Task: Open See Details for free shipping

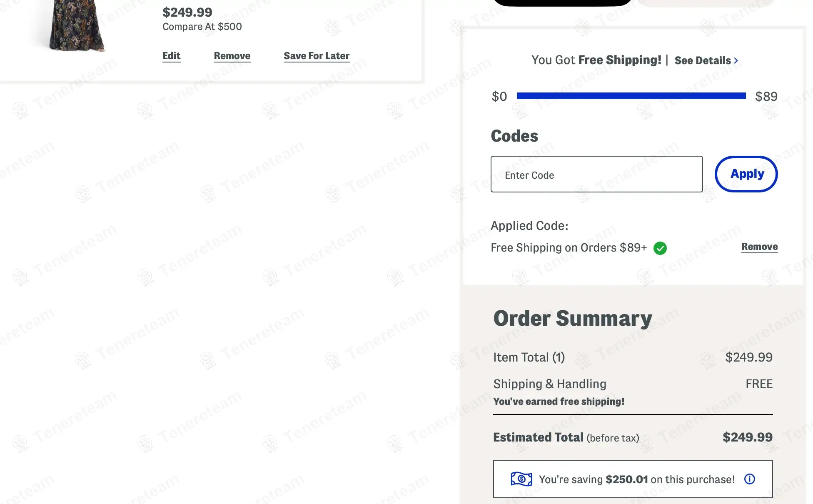Action: pyautogui.click(x=703, y=61)
